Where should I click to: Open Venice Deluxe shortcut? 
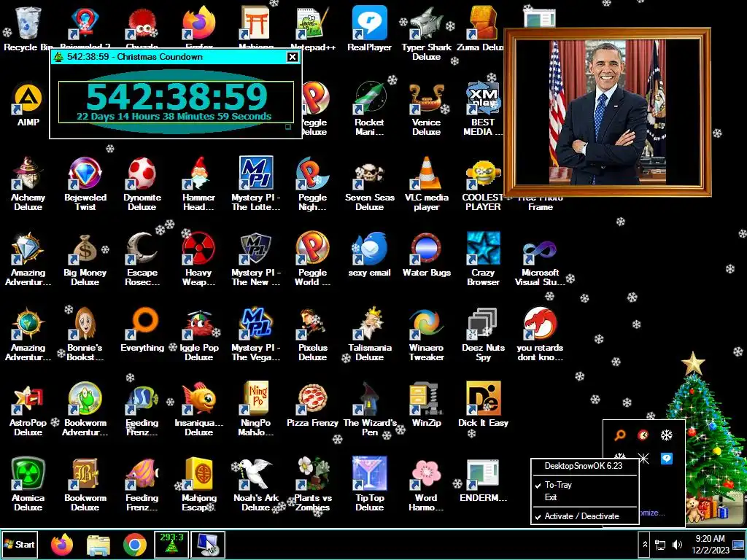click(x=426, y=109)
